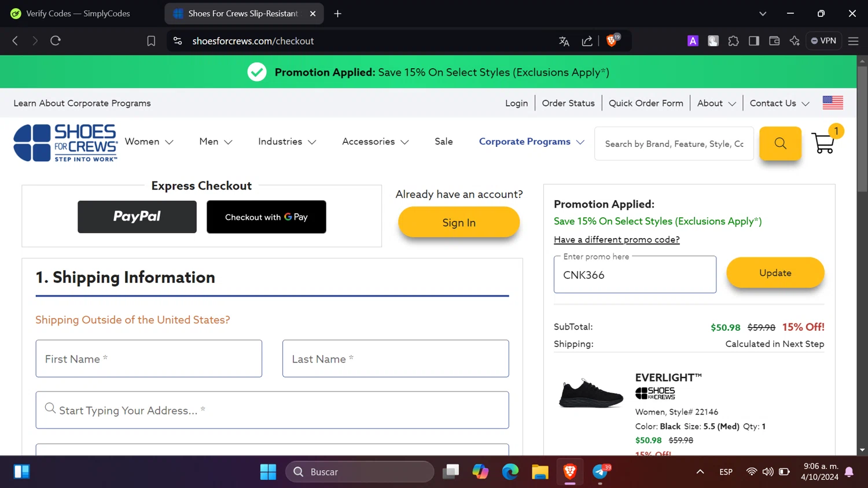
Task: Click Have a different promo code link
Action: (616, 239)
